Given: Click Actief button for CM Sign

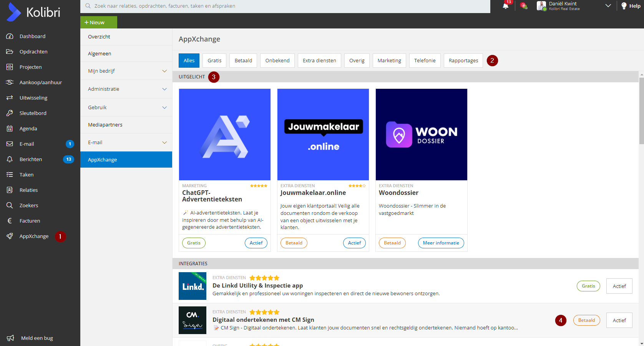Looking at the screenshot, I should (x=619, y=320).
